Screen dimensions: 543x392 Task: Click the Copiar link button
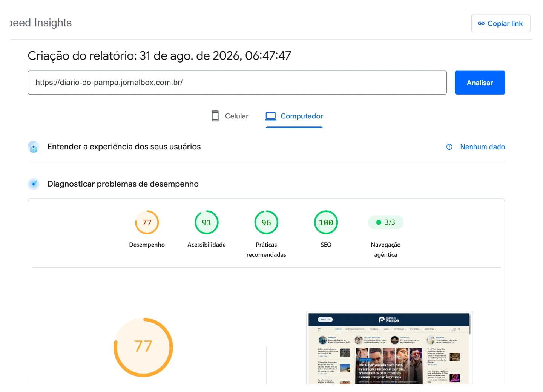point(500,23)
